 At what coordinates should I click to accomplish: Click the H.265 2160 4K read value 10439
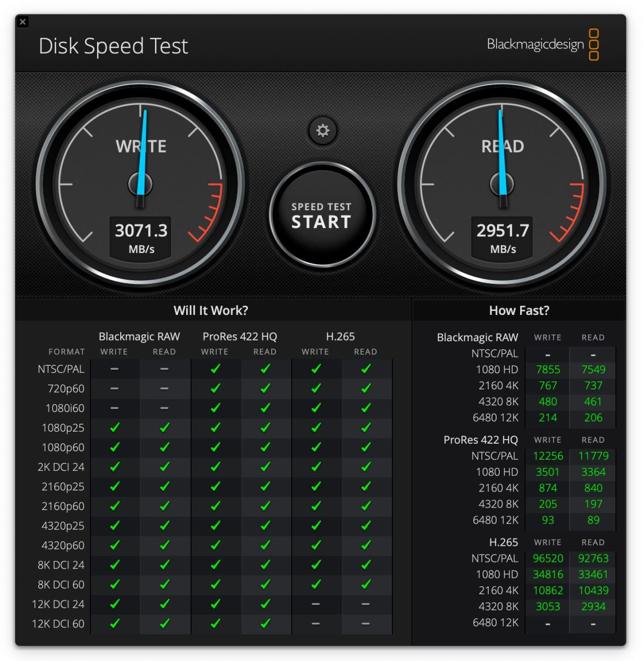click(x=593, y=591)
